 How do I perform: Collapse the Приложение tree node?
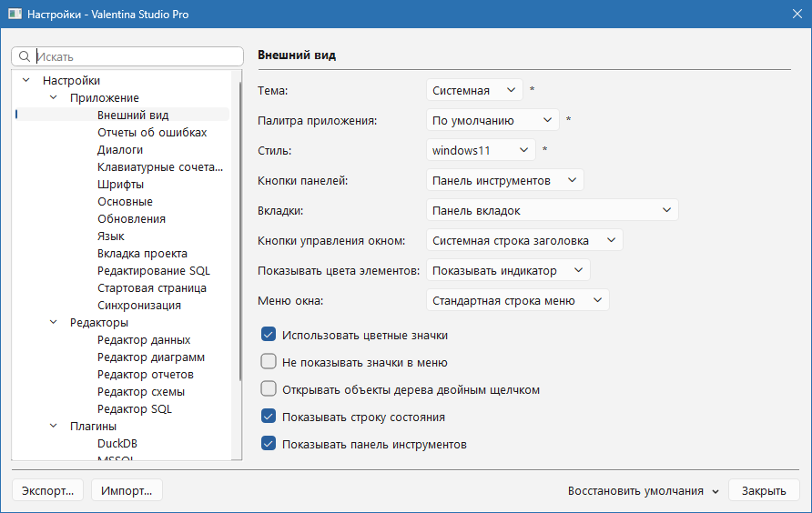[54, 97]
